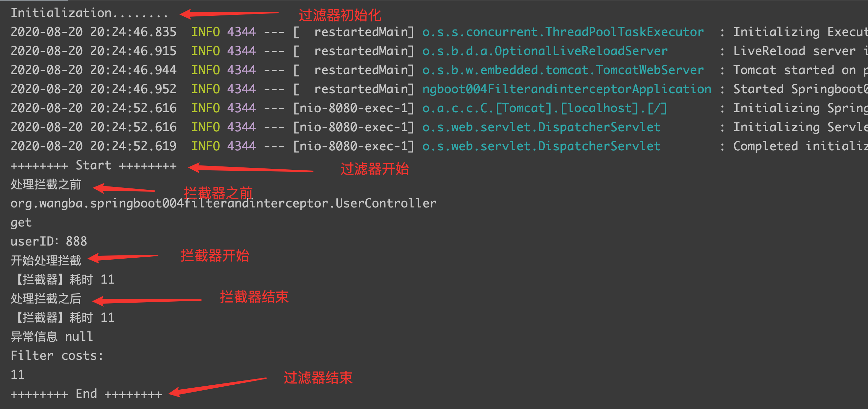Click the 20:24:46.835 timestamp
This screenshot has width=868, height=409.
click(x=133, y=32)
